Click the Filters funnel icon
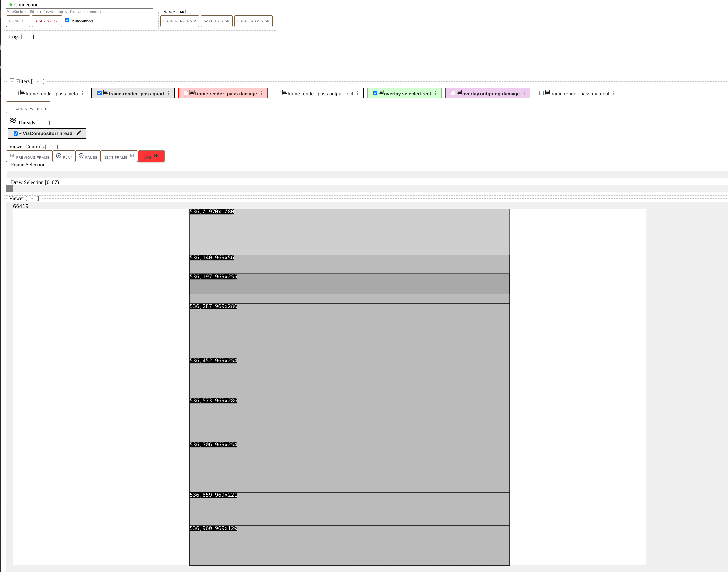 pos(12,80)
